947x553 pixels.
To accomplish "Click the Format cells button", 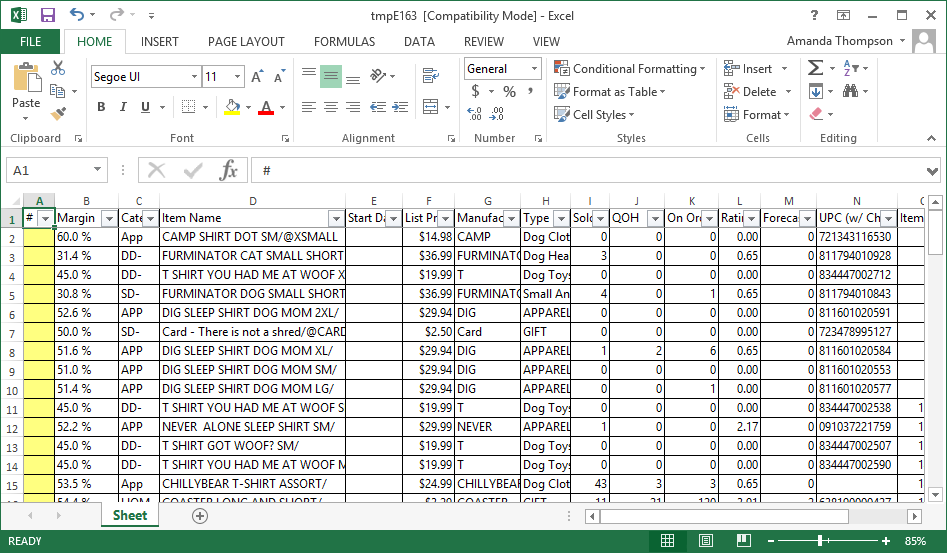I will (756, 115).
